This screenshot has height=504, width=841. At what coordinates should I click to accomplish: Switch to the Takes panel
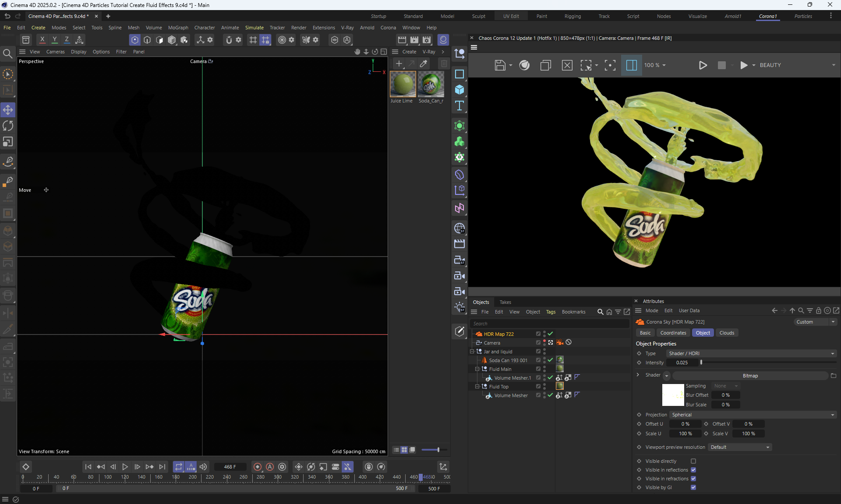pyautogui.click(x=505, y=302)
